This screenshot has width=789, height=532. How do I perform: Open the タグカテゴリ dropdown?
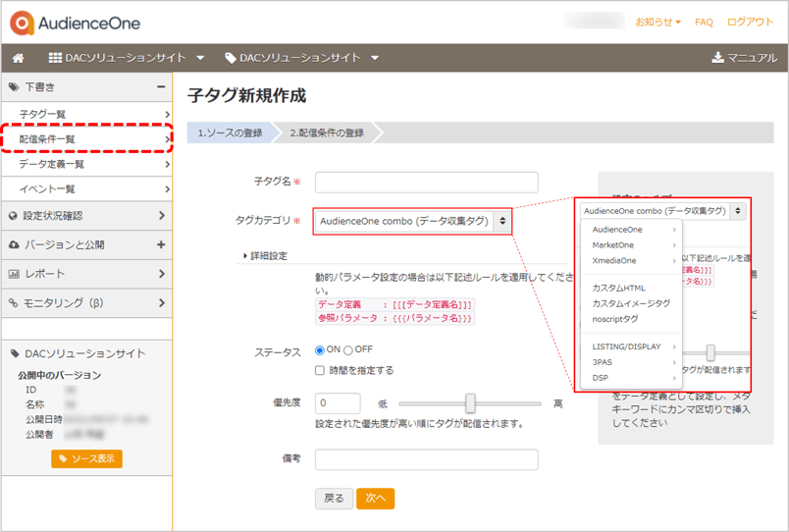click(x=412, y=221)
